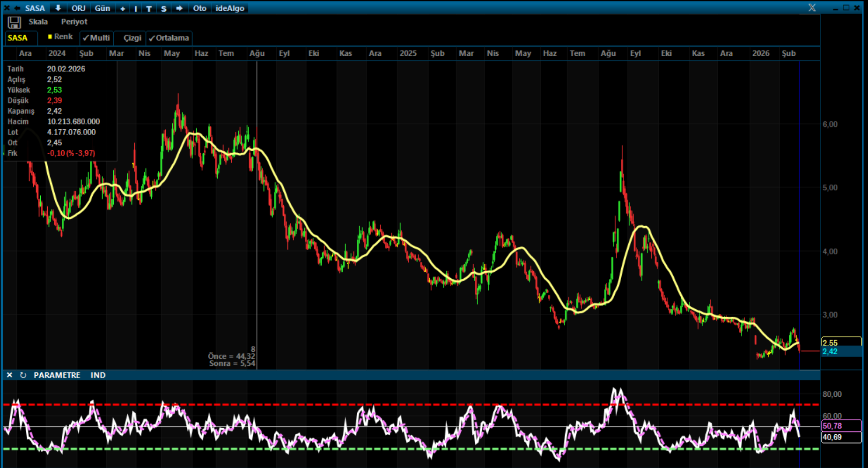Screen dimensions: 868x468
Task: Click the ideAlgo button
Action: pos(230,8)
